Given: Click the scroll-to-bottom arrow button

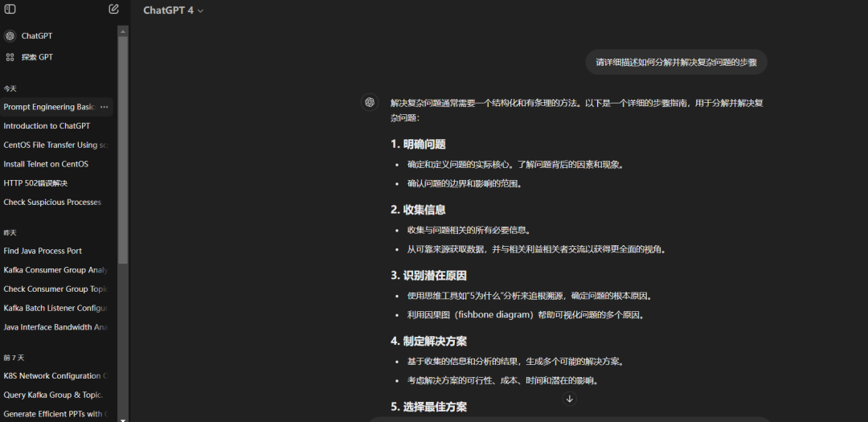Looking at the screenshot, I should click(x=569, y=398).
